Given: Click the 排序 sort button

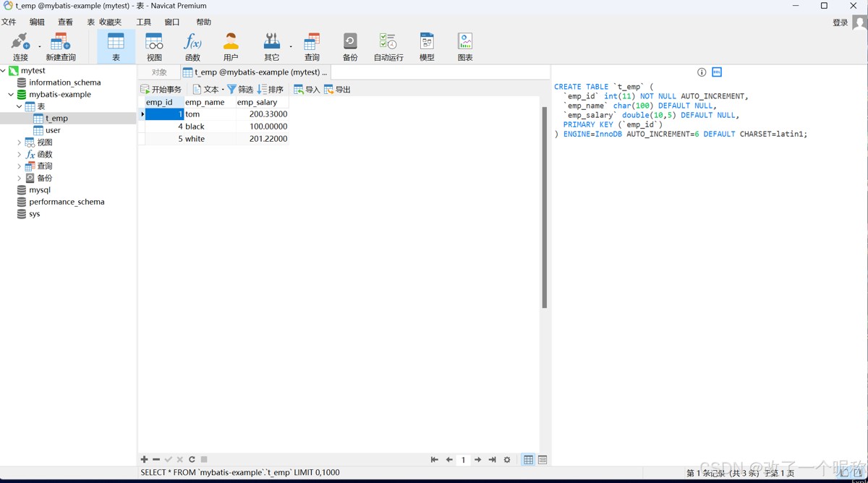Looking at the screenshot, I should tap(271, 90).
